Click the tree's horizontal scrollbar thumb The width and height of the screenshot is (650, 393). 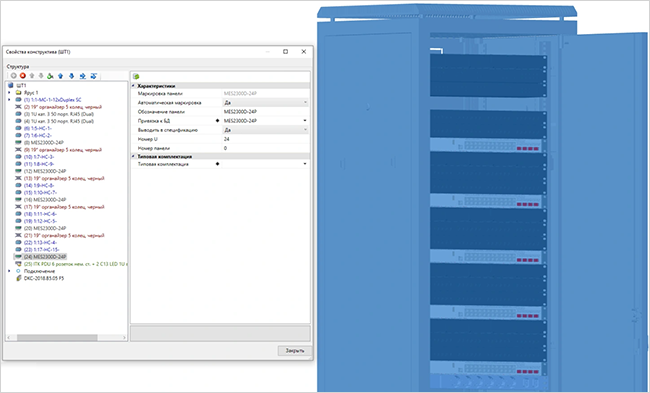click(x=57, y=338)
